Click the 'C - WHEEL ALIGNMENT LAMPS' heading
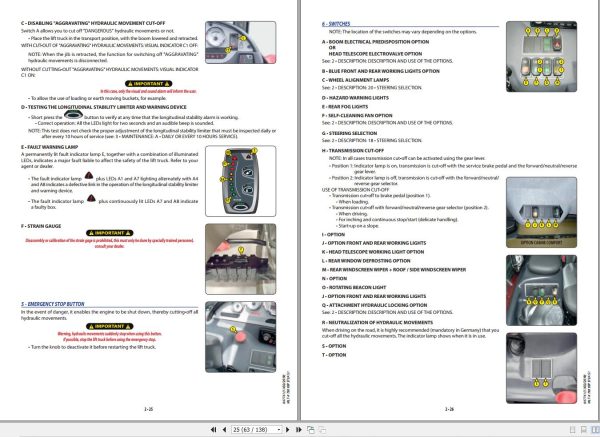The height and width of the screenshot is (437, 600). pos(355,80)
